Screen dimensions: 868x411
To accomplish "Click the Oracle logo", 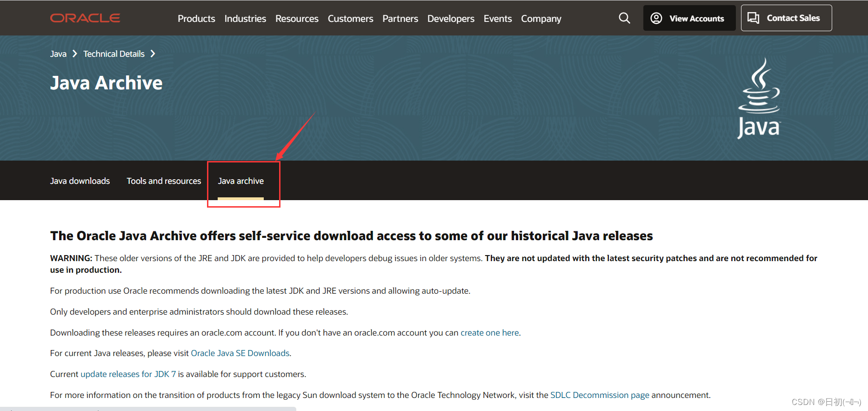I will point(85,18).
